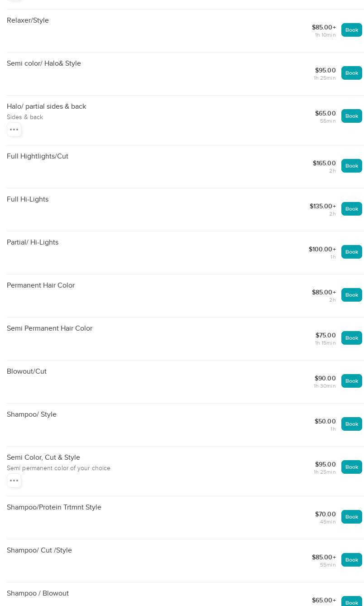The height and width of the screenshot is (606, 364).
Task: Book Semi color/ Halo& Style appointment
Action: (x=351, y=73)
